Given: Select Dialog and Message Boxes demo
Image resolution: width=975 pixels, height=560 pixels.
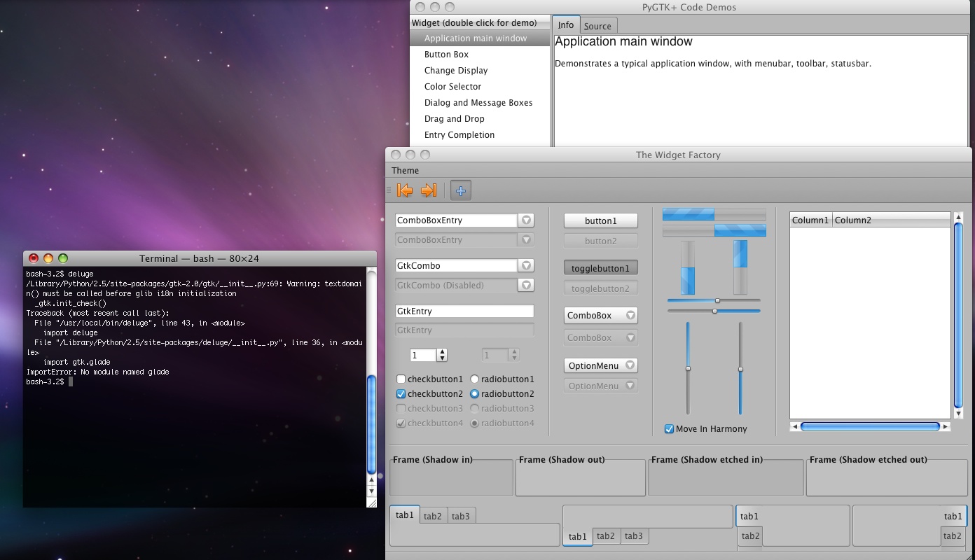Looking at the screenshot, I should 480,103.
